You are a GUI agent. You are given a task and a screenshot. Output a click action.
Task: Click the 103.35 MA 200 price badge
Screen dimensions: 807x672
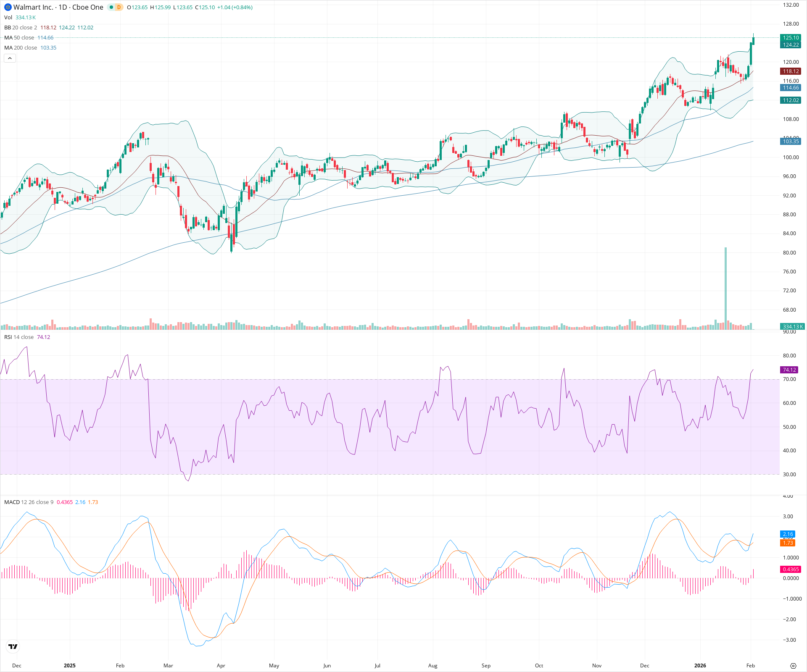791,142
